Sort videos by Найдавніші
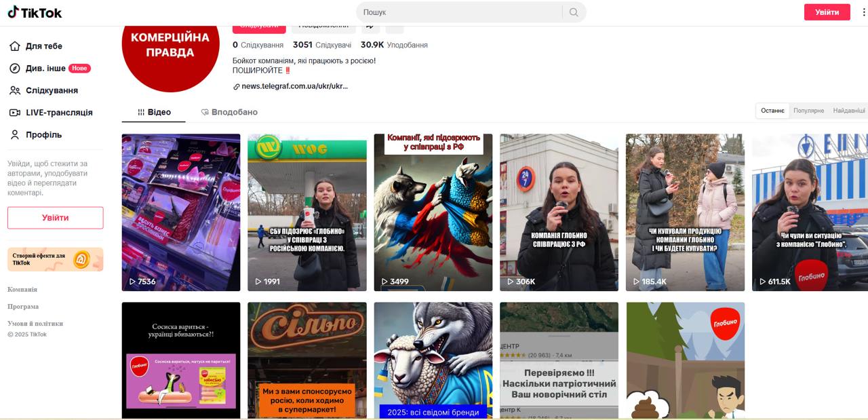 [x=849, y=111]
